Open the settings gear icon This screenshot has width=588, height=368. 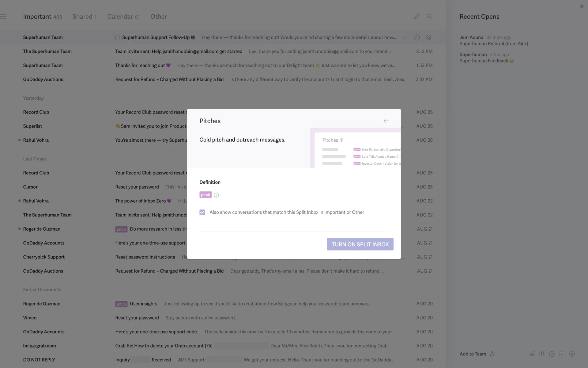click(x=572, y=354)
